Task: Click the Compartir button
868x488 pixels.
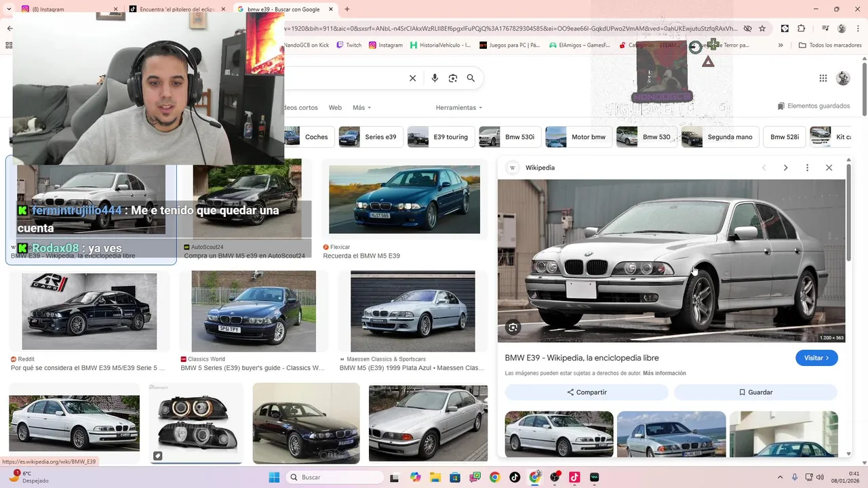Action: pyautogui.click(x=587, y=392)
